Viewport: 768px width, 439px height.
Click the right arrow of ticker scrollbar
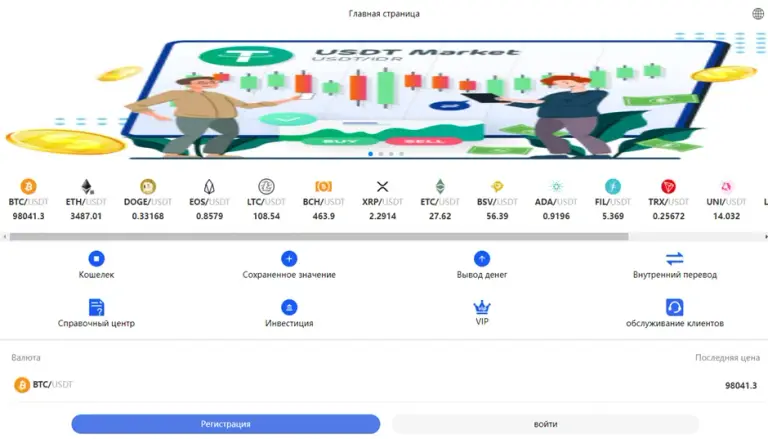765,237
